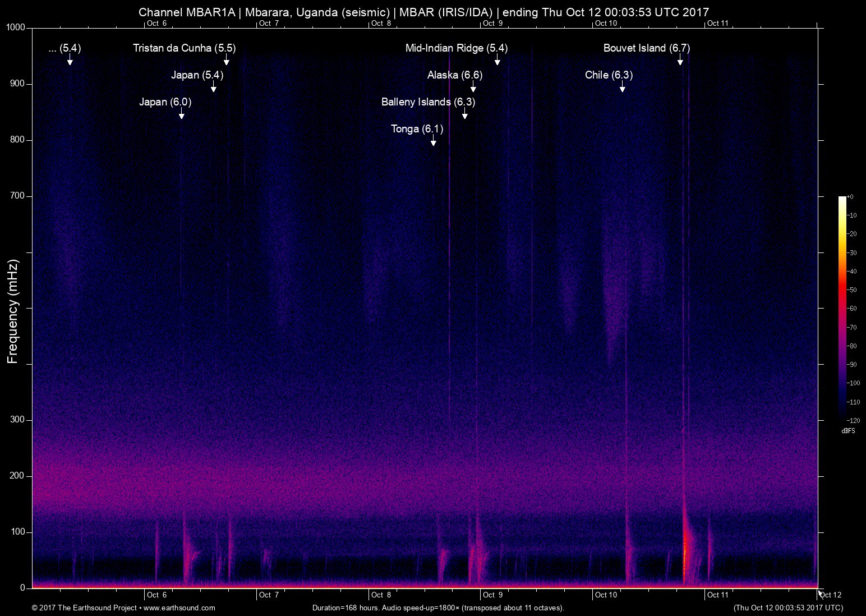Select the "900" frequency axis label
866x616 pixels.
[19, 84]
